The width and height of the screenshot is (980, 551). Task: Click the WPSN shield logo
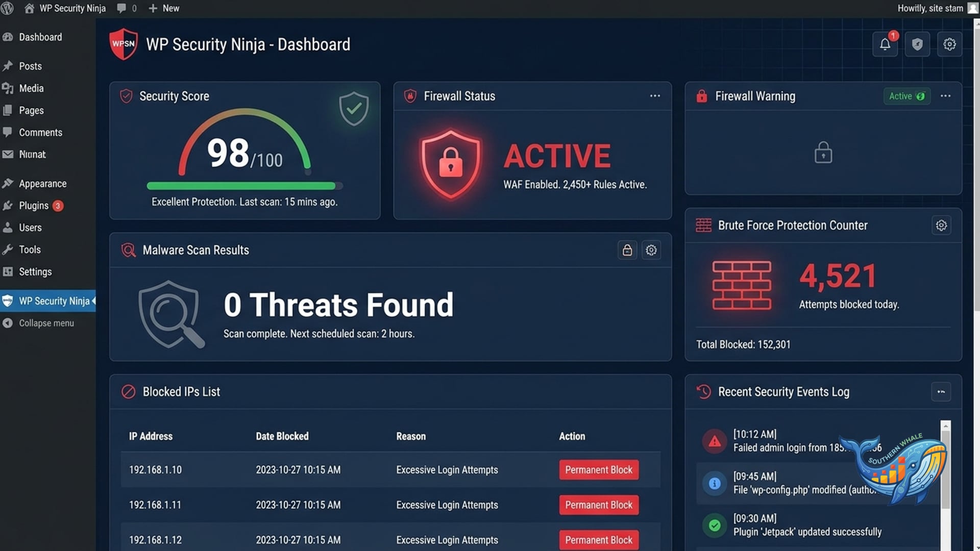tap(123, 44)
